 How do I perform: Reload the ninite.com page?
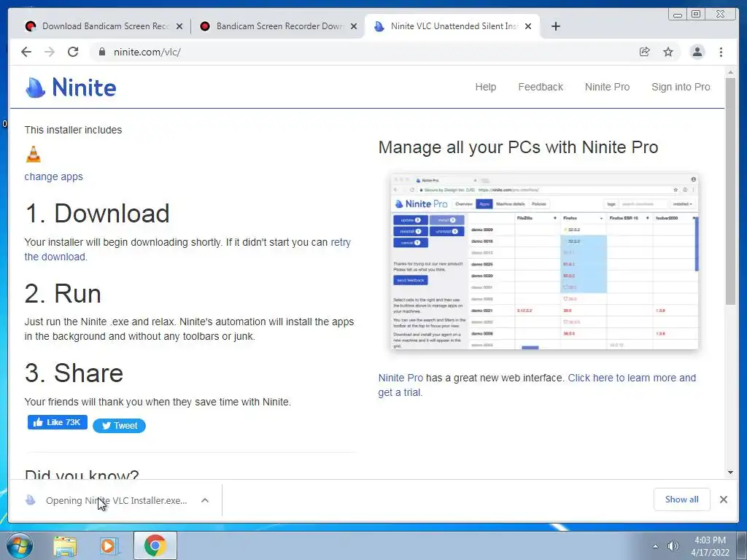(x=73, y=52)
